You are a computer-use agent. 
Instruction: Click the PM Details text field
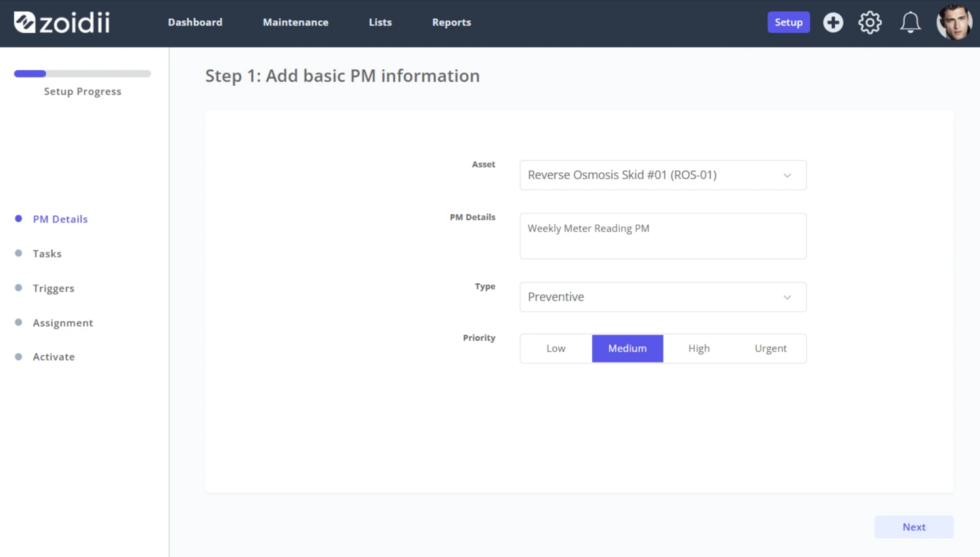[663, 236]
